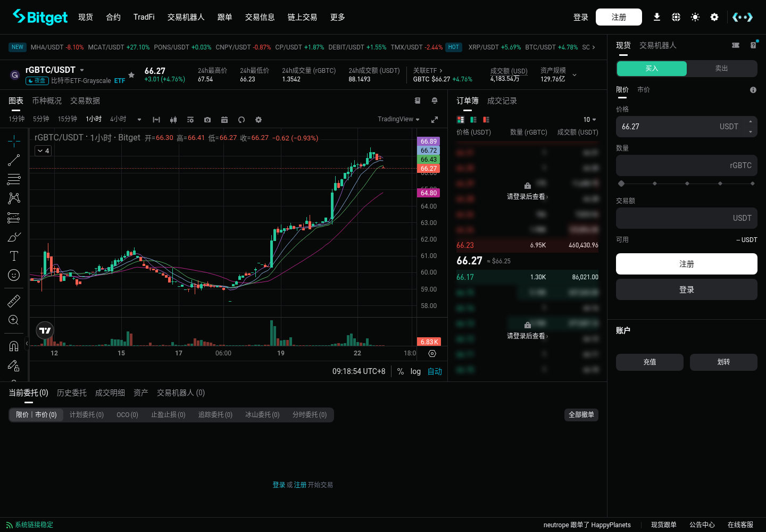Viewport: 766px width, 532px height.
Task: Toggle the light/dark theme sun icon
Action: click(695, 17)
